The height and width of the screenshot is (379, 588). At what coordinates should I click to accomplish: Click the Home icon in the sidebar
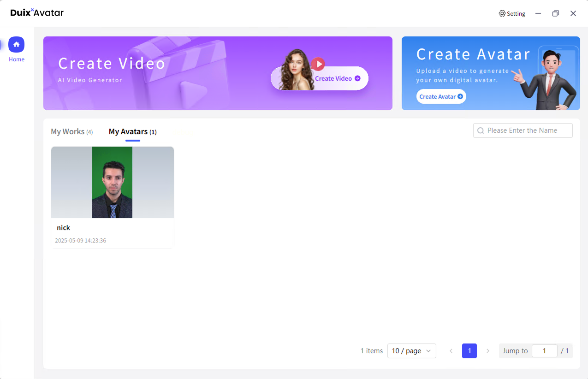pyautogui.click(x=16, y=44)
